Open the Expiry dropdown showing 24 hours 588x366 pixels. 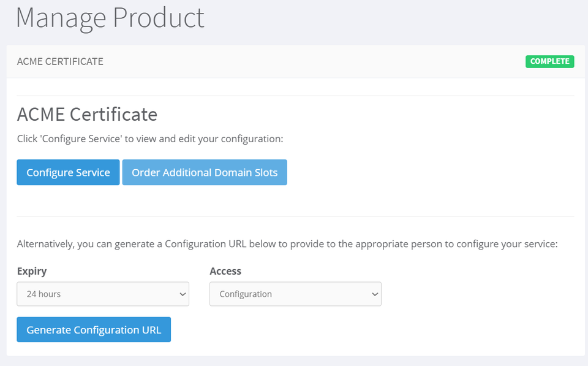click(102, 294)
